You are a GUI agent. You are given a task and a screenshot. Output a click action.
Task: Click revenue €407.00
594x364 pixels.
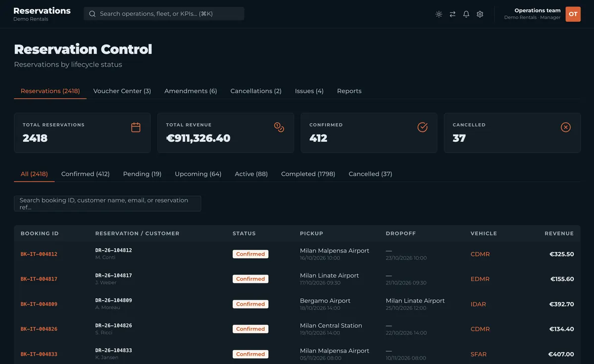[x=561, y=354]
